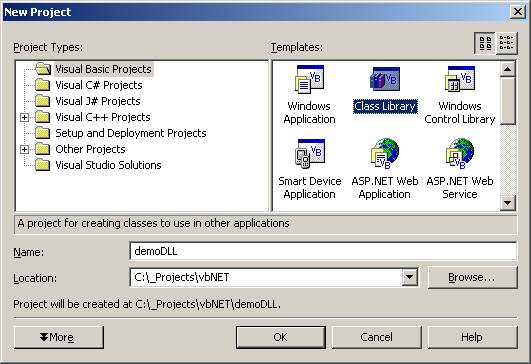Click the Location path text field
Screen dimensions: 531x364
pos(266,277)
